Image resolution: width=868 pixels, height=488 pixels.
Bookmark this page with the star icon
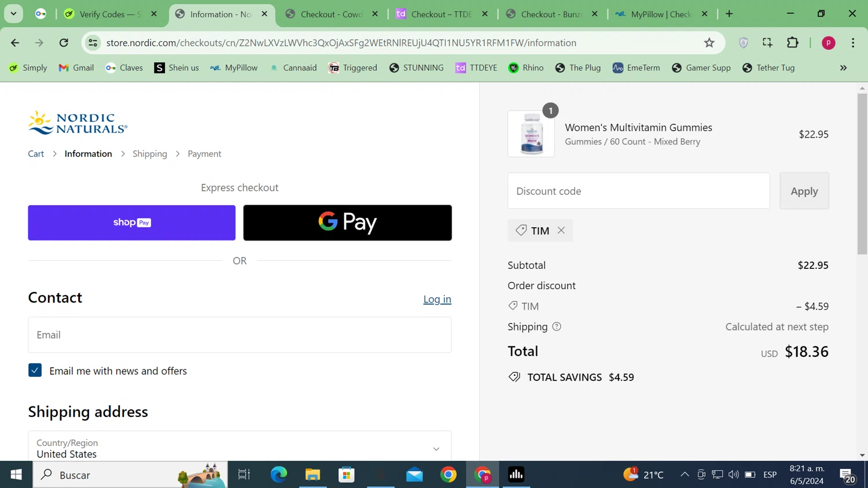click(x=709, y=43)
